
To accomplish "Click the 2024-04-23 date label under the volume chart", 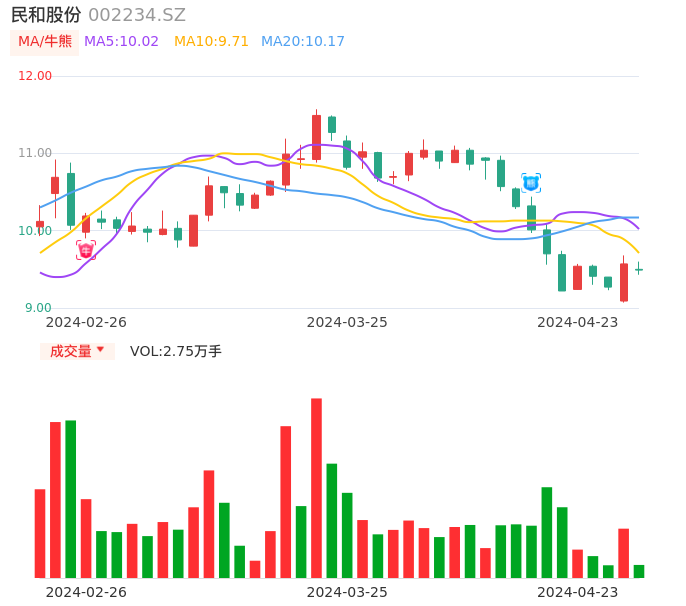I will [578, 591].
